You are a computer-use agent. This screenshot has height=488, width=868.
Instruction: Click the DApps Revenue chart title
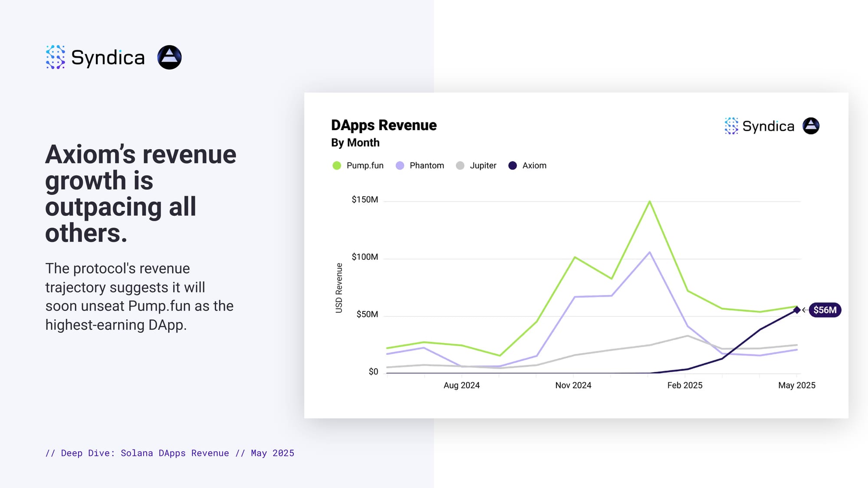pos(384,125)
